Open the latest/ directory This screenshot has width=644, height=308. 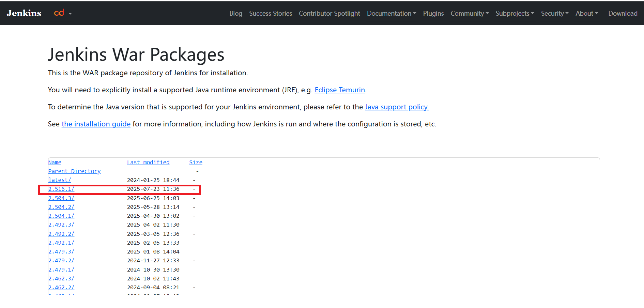point(60,180)
